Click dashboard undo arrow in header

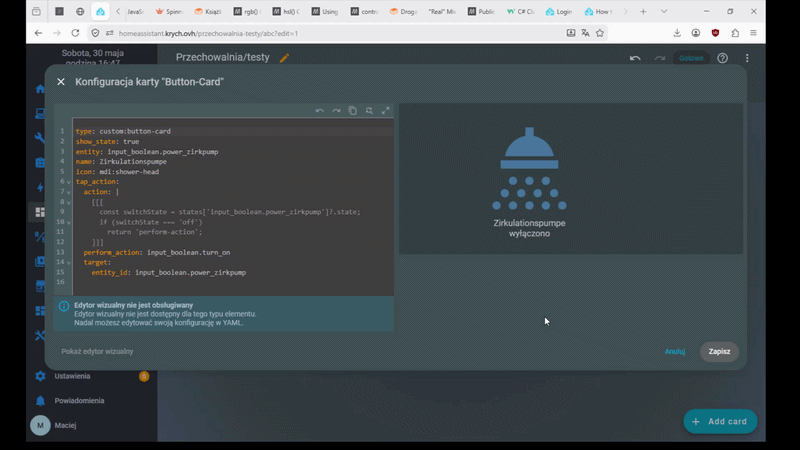[x=635, y=58]
